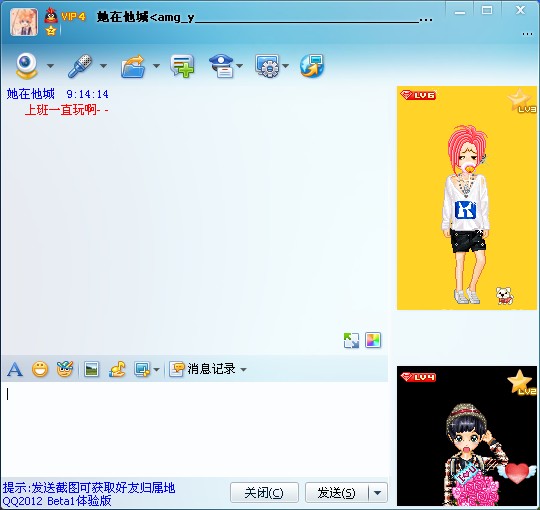The image size is (540, 510).
Task: Click the VIP 4 badge
Action: point(73,17)
